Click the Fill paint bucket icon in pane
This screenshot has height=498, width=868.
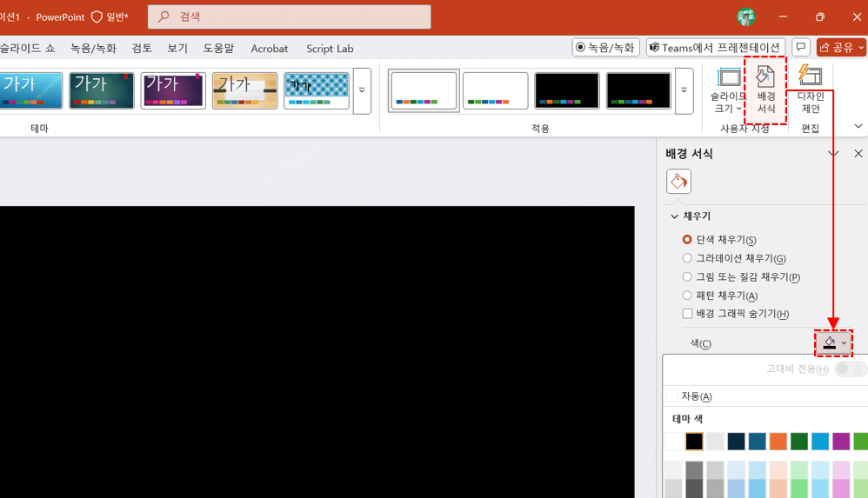click(x=678, y=181)
